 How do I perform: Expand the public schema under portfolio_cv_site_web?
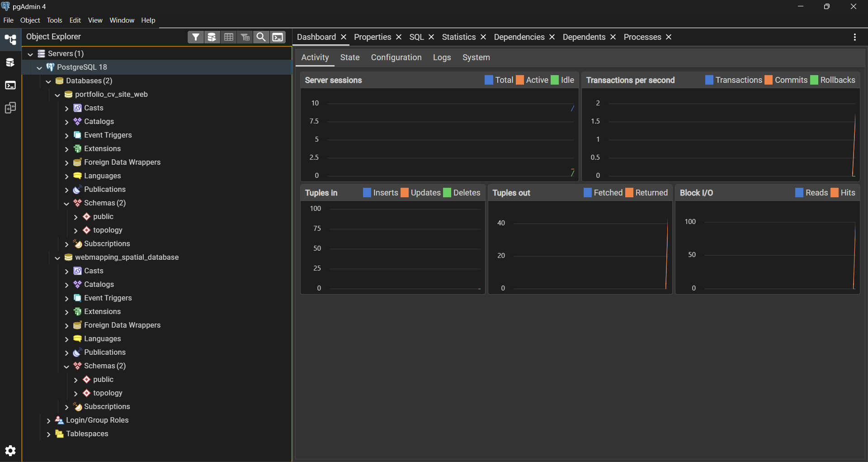[75, 217]
